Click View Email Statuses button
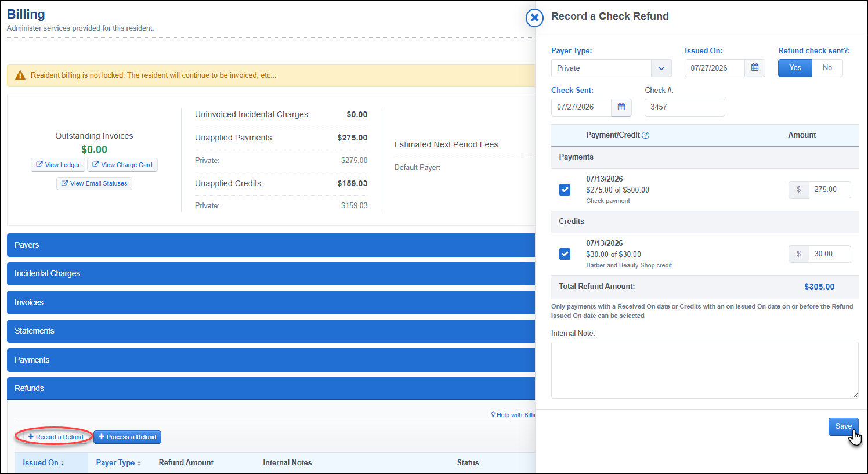Image resolution: width=868 pixels, height=474 pixels. tap(94, 183)
